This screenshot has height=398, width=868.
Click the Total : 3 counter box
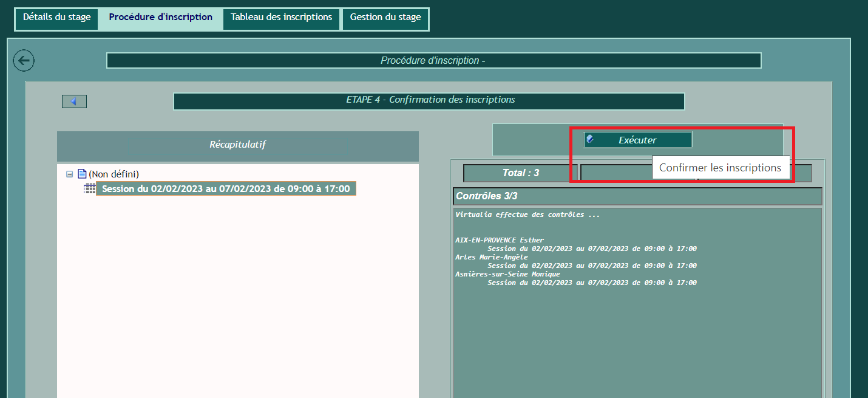click(520, 173)
